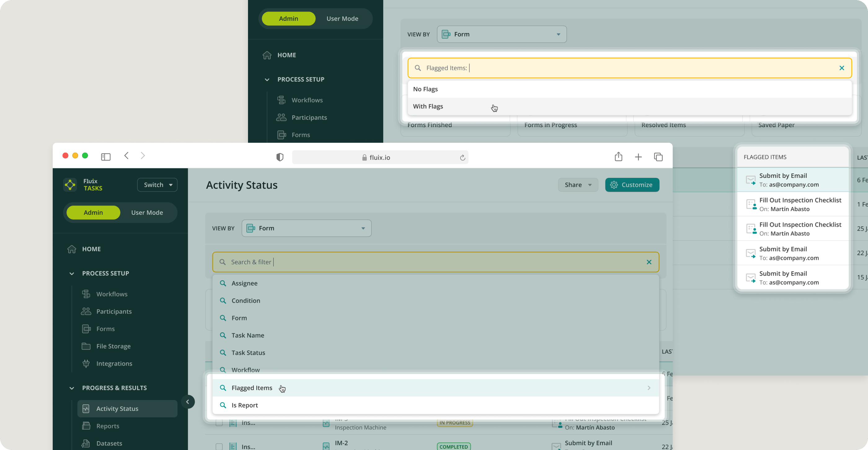The height and width of the screenshot is (450, 868).
Task: Open the Switch dropdown near Fluix logo
Action: pos(157,185)
